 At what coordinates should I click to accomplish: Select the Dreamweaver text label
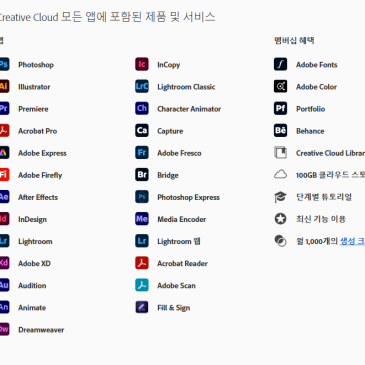[41, 330]
